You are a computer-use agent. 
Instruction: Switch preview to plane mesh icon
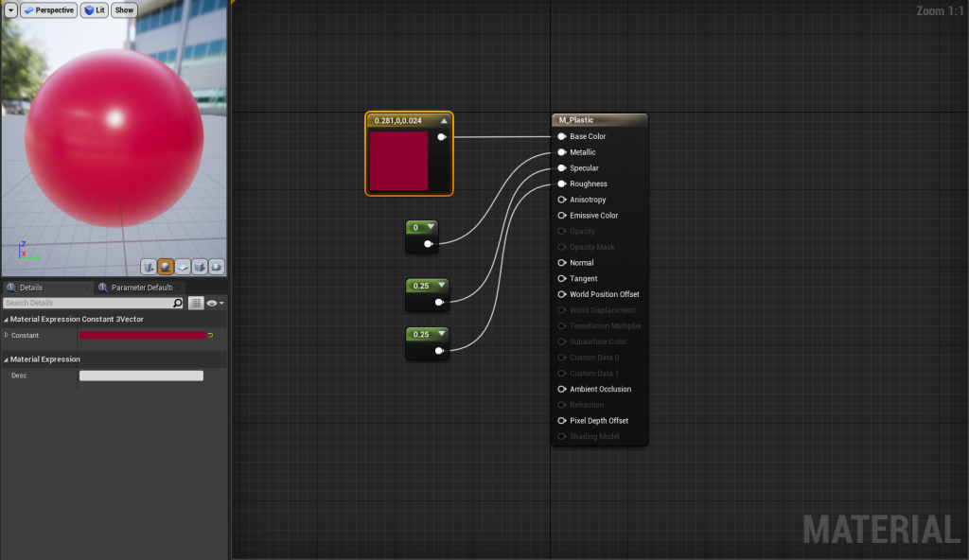pyautogui.click(x=183, y=267)
